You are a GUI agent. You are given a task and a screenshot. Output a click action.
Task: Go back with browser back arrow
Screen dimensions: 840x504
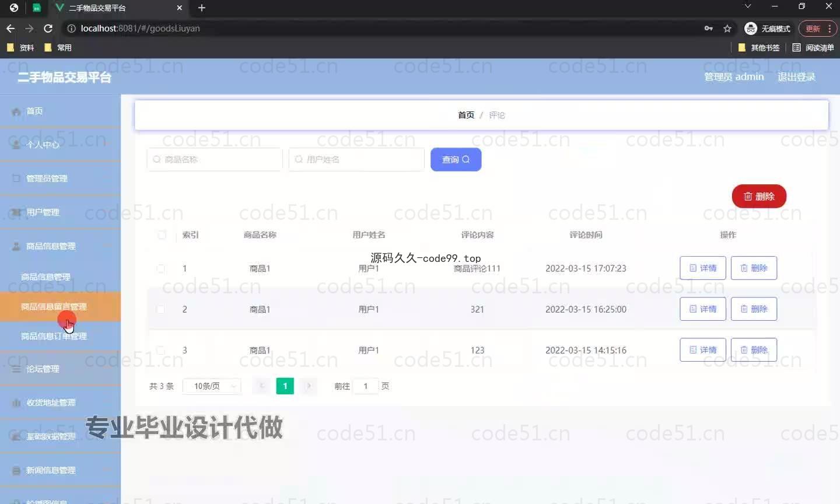(10, 28)
